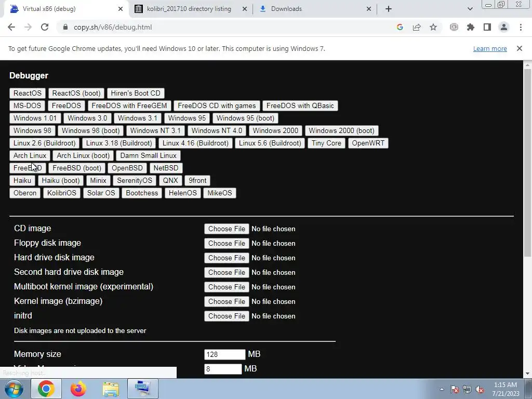This screenshot has height=399, width=532.
Task: Boot Arch Linux
Action: point(30,155)
